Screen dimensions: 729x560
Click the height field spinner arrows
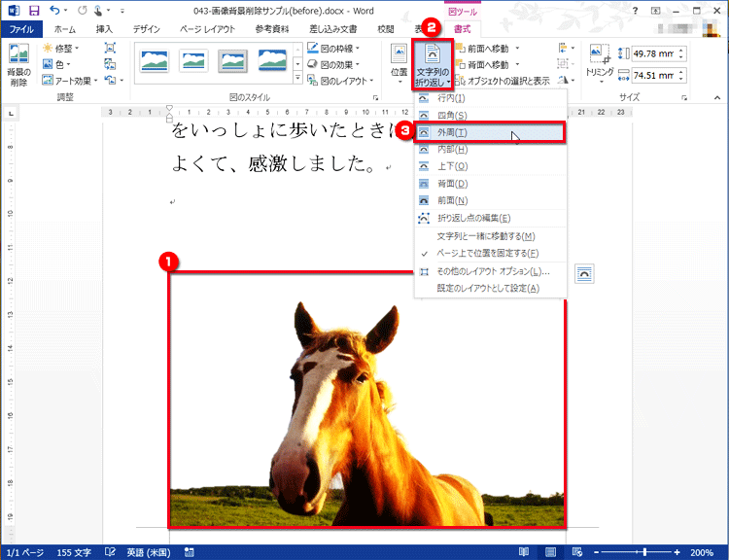tap(681, 53)
